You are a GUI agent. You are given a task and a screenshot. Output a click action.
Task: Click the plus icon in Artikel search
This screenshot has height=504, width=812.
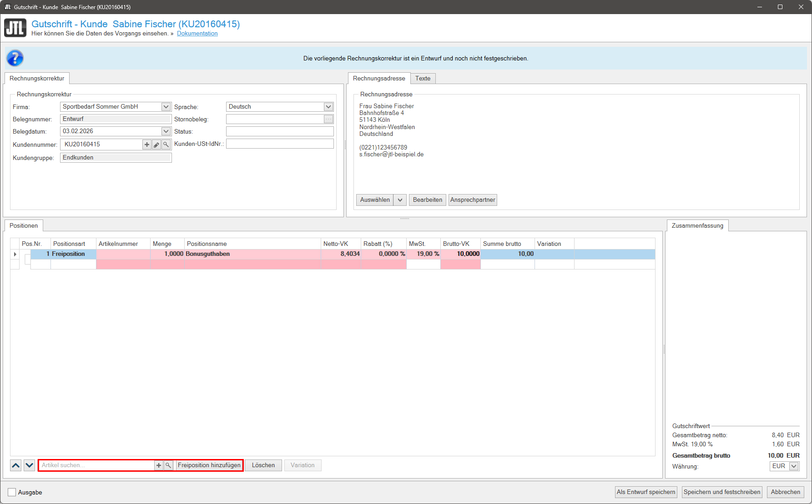(x=158, y=465)
